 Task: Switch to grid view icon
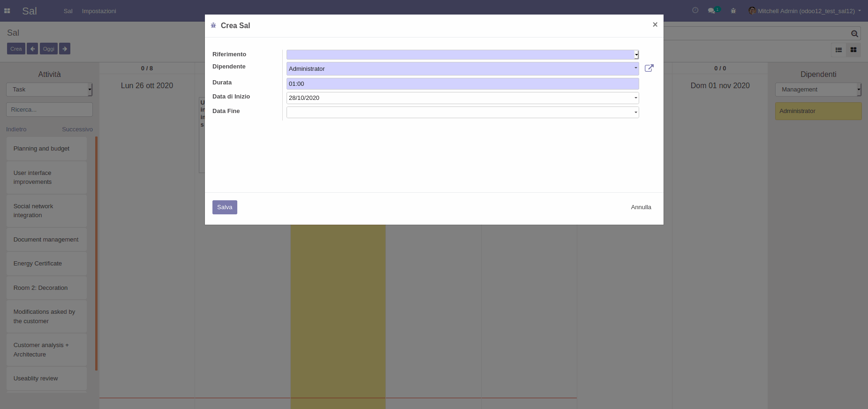pyautogui.click(x=853, y=50)
